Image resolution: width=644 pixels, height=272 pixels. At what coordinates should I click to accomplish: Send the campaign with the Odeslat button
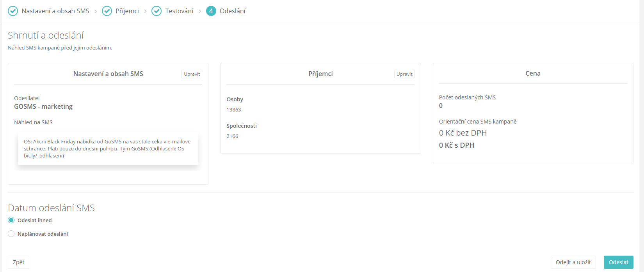(619, 262)
